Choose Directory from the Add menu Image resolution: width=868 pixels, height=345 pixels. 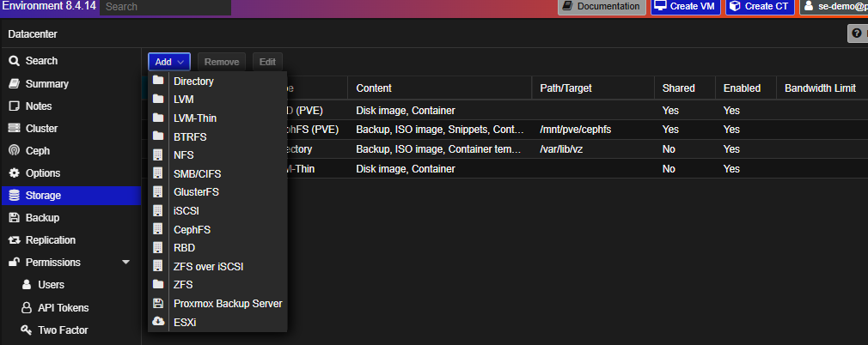click(x=217, y=82)
